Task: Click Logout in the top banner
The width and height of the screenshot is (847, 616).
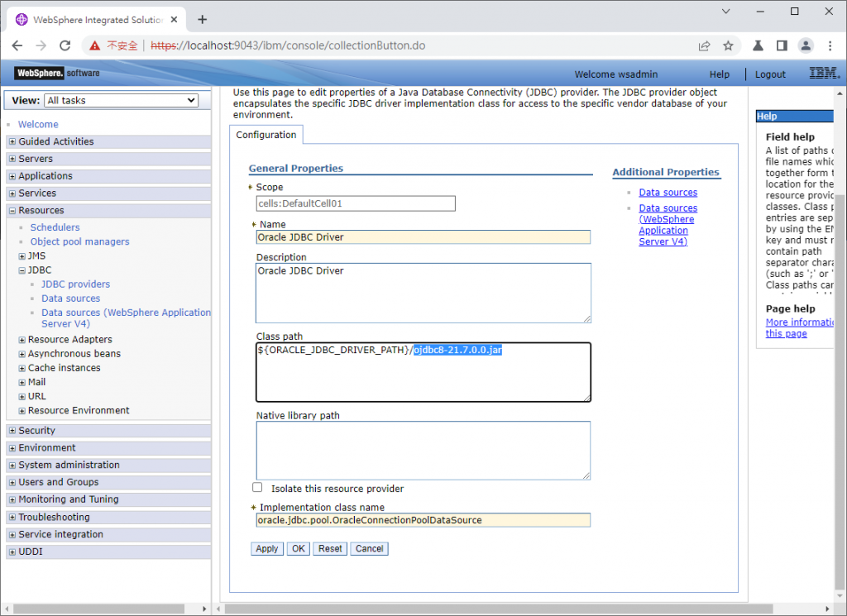Action: (770, 74)
